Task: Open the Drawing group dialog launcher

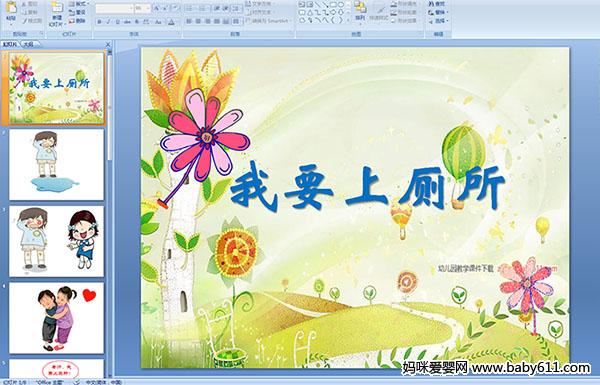Action: pyautogui.click(x=421, y=34)
